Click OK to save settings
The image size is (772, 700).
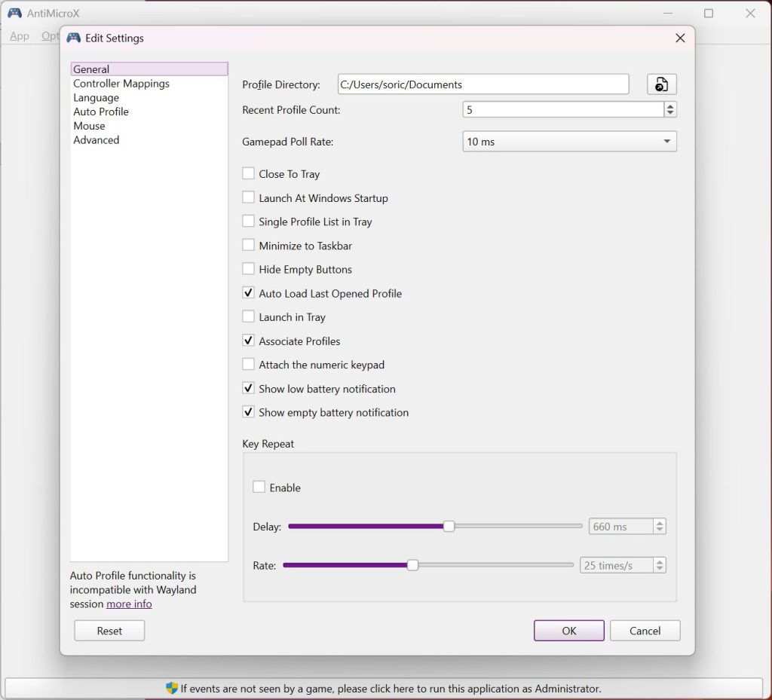point(568,631)
